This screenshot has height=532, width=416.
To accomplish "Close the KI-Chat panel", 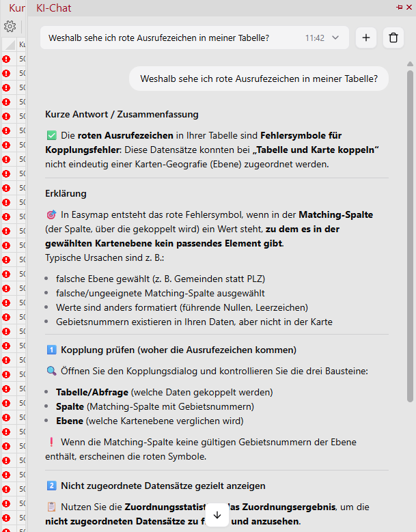I will click(409, 7).
